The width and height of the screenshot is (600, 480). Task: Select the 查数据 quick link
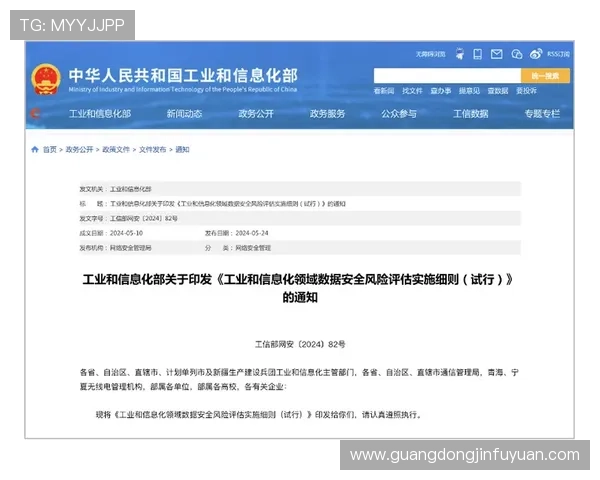pos(498,91)
